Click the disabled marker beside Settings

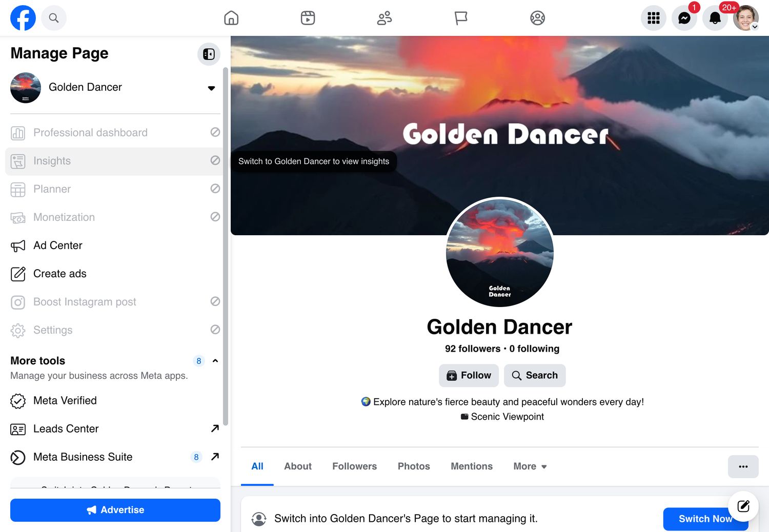pos(215,330)
